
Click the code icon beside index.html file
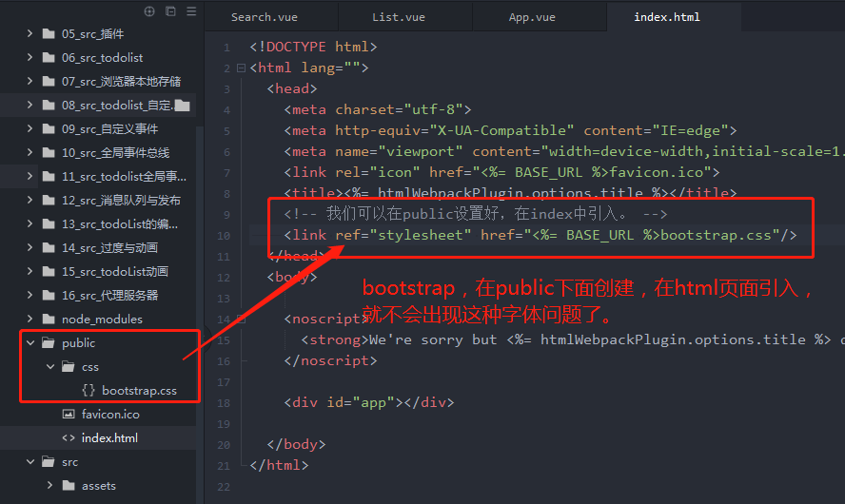(69, 437)
